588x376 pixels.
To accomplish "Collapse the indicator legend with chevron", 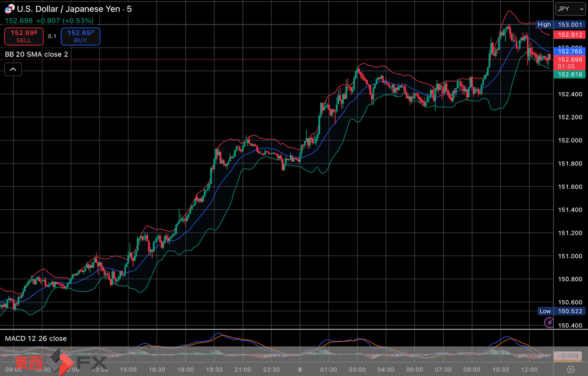I will coord(13,70).
